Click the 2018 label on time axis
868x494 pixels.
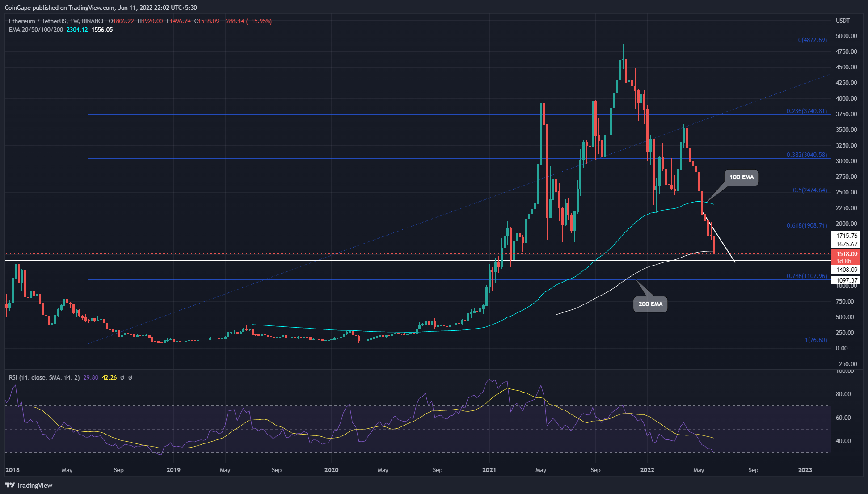click(x=12, y=470)
